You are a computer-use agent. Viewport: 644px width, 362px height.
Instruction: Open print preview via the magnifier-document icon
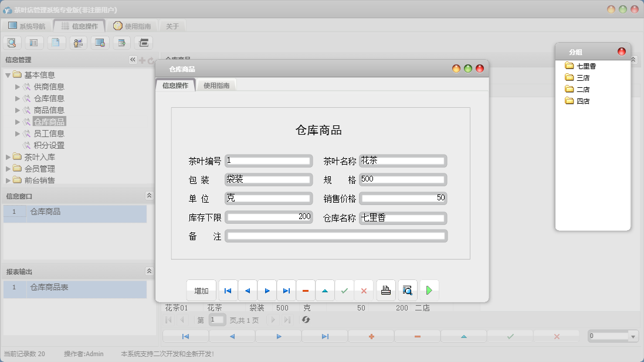[407, 290]
